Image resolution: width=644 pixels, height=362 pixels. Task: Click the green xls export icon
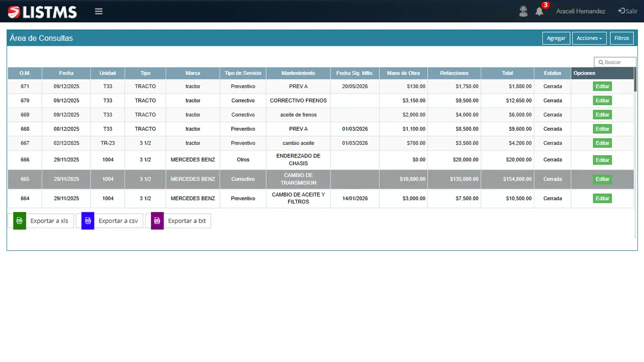click(20, 221)
